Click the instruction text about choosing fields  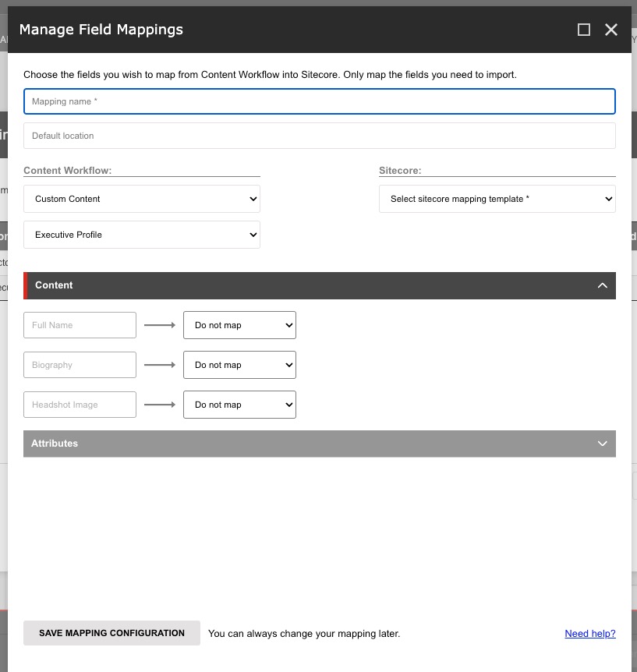[x=270, y=75]
